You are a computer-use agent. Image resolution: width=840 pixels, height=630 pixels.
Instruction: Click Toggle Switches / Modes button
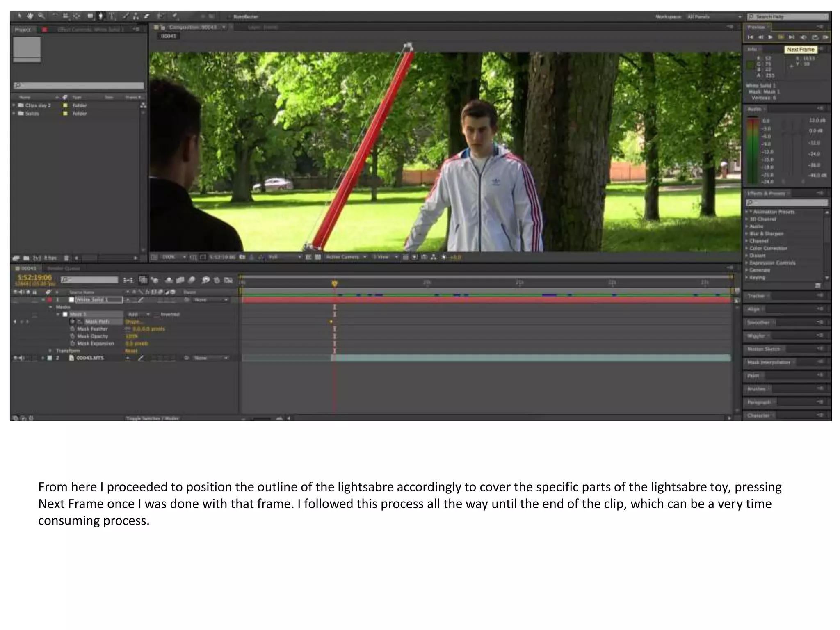point(152,418)
